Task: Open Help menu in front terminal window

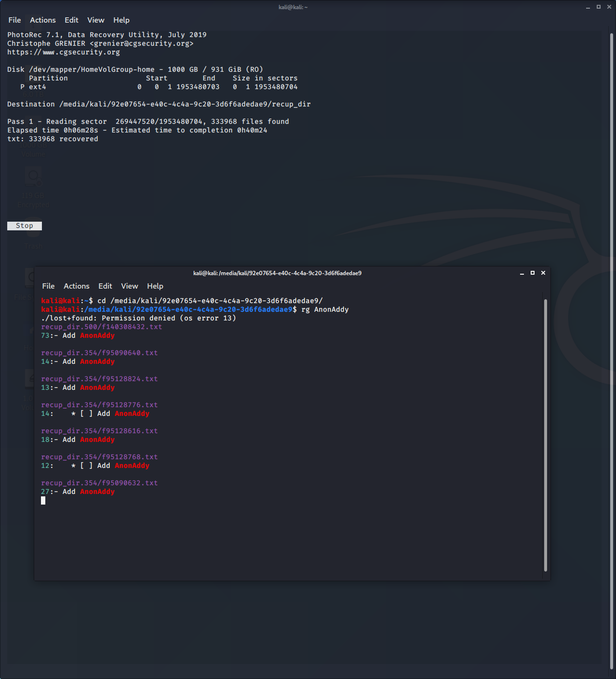Action: click(155, 286)
